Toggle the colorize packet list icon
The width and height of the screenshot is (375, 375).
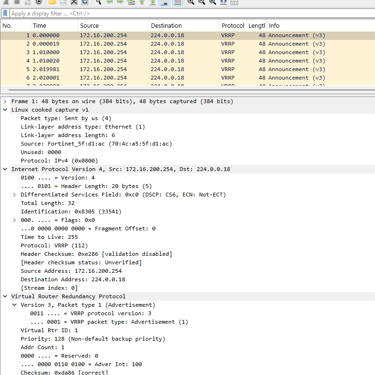click(x=177, y=2)
